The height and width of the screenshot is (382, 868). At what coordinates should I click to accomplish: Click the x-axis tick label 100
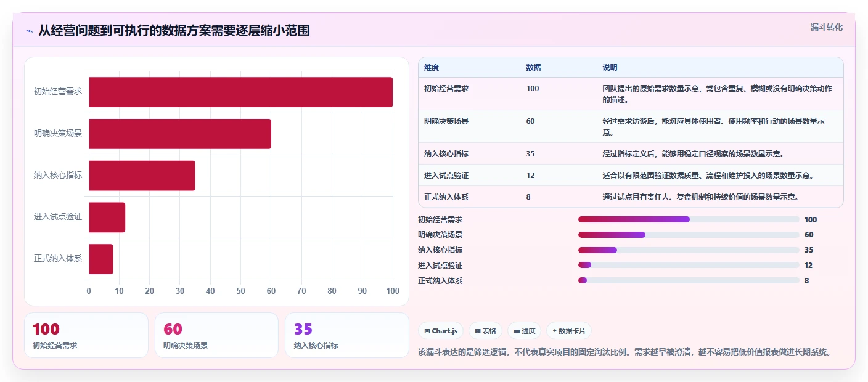[392, 291]
